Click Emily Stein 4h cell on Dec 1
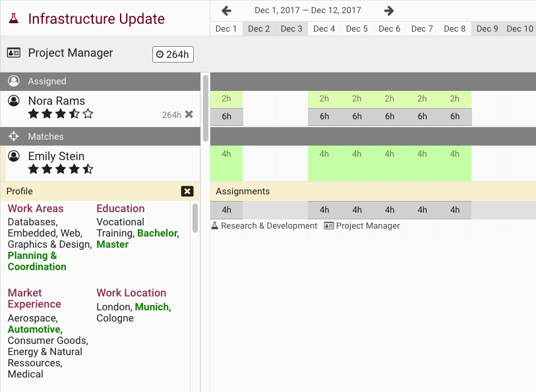536x392 pixels. coord(226,163)
